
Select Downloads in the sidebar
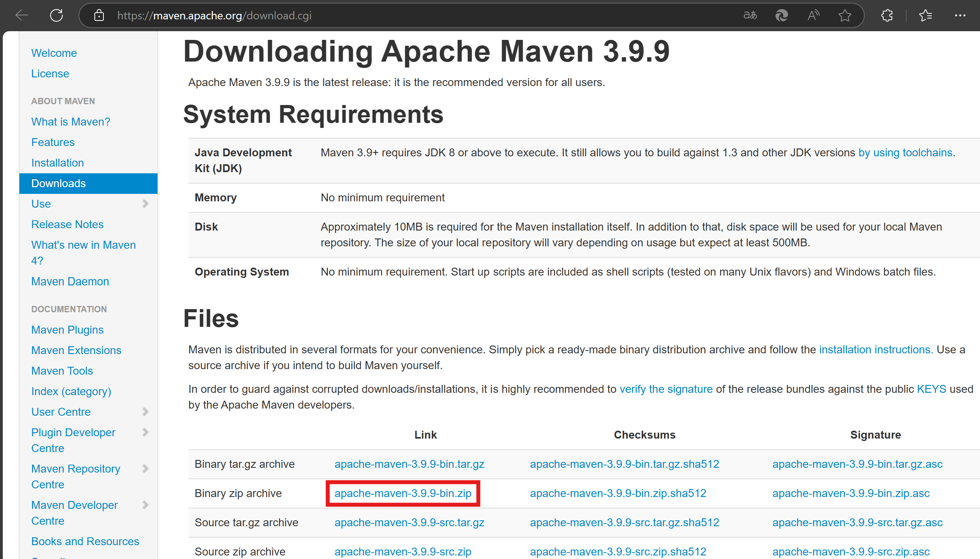[x=58, y=183]
